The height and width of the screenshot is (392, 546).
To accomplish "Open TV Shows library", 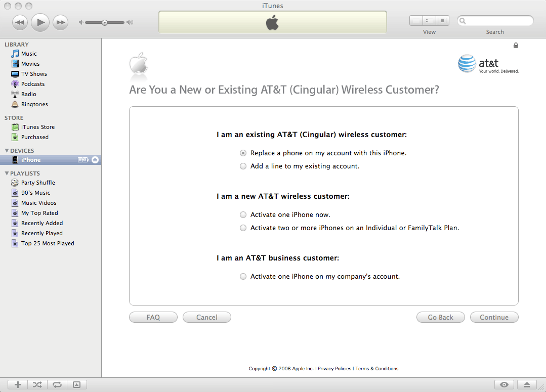I will [51, 74].
